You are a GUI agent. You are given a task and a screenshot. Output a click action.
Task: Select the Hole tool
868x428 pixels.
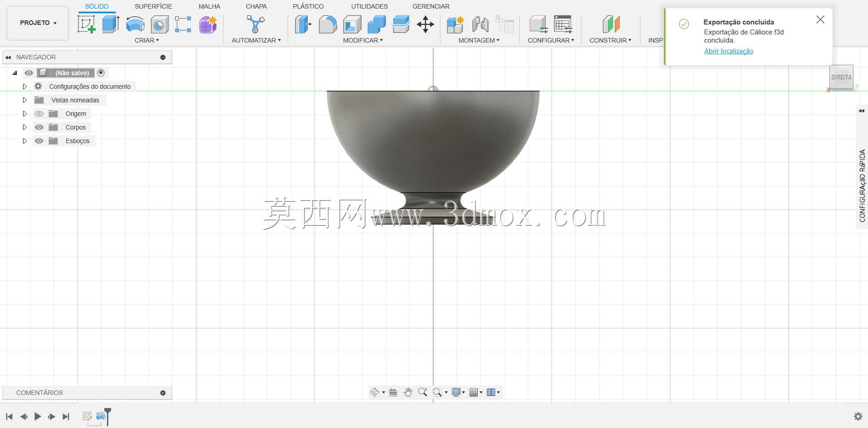(x=160, y=24)
